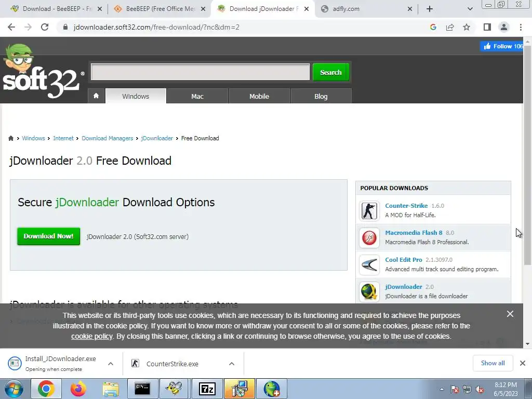This screenshot has width=532, height=399.
Task: Click the Facebook Follow button
Action: 501,46
